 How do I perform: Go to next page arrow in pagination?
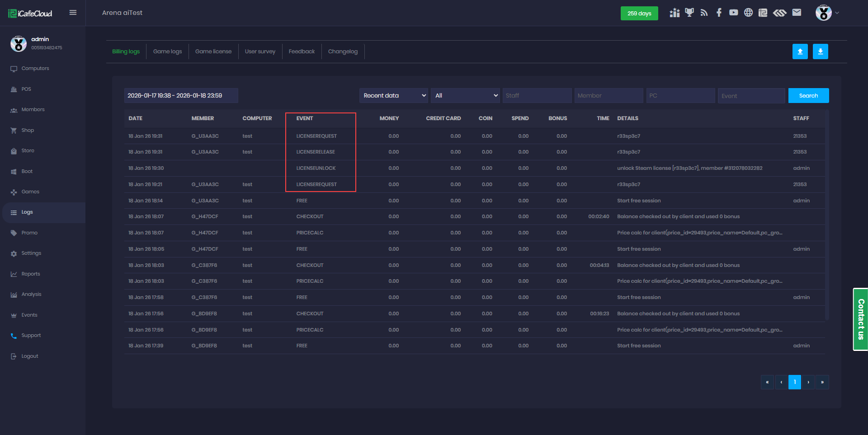tap(808, 382)
